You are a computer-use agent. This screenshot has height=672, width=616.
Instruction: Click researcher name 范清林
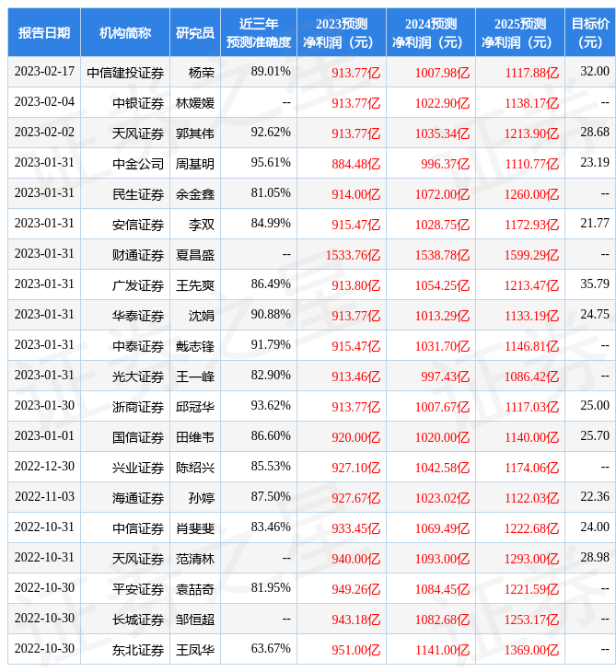195,560
